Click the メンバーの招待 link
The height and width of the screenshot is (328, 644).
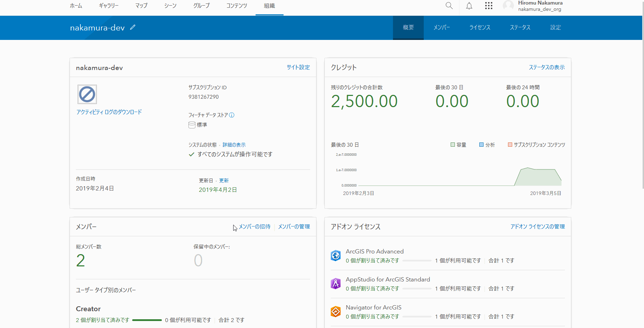(x=255, y=226)
